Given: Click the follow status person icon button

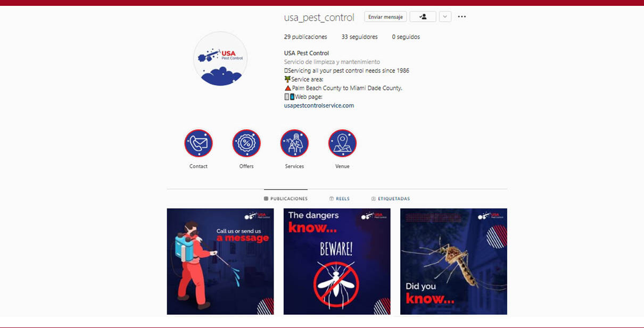Looking at the screenshot, I should [423, 17].
